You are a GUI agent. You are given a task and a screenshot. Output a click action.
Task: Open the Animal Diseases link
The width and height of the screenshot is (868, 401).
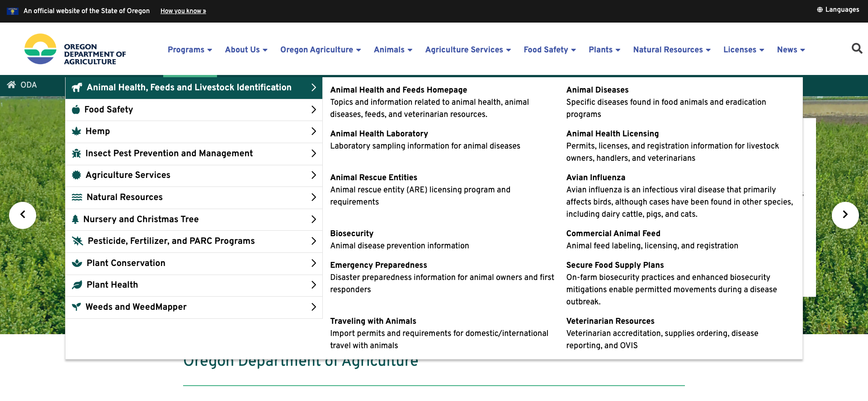click(x=597, y=90)
